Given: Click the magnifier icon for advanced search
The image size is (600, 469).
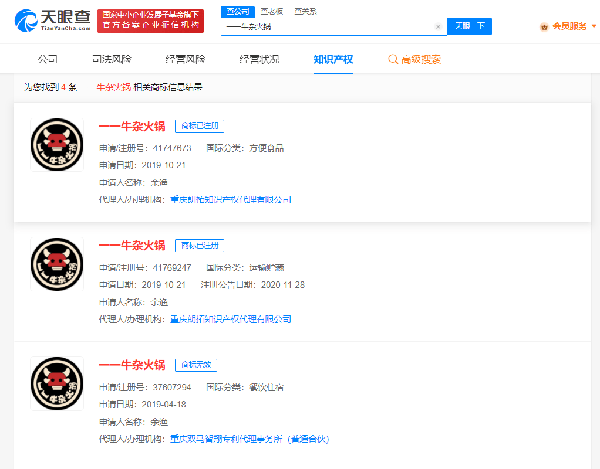Looking at the screenshot, I should coord(393,60).
